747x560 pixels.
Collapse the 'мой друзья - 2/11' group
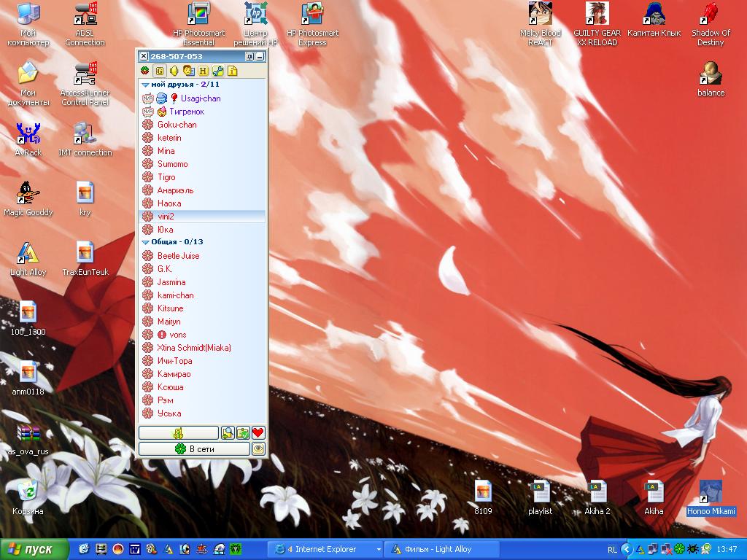[145, 85]
